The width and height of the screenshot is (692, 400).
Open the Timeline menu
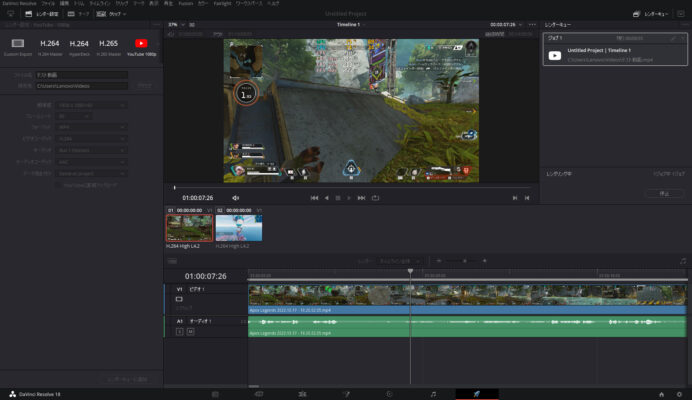coord(100,3)
